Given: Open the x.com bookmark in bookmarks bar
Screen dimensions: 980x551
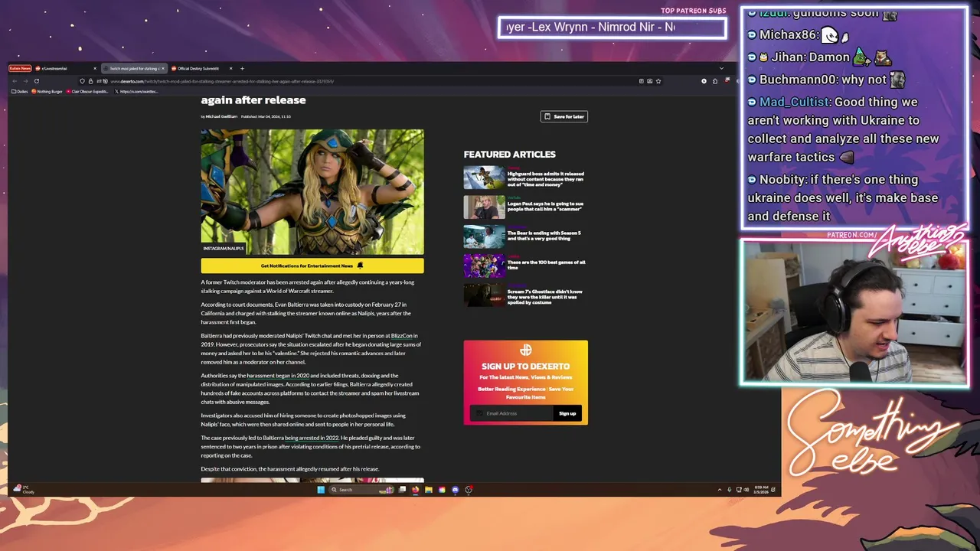Looking at the screenshot, I should [x=136, y=91].
